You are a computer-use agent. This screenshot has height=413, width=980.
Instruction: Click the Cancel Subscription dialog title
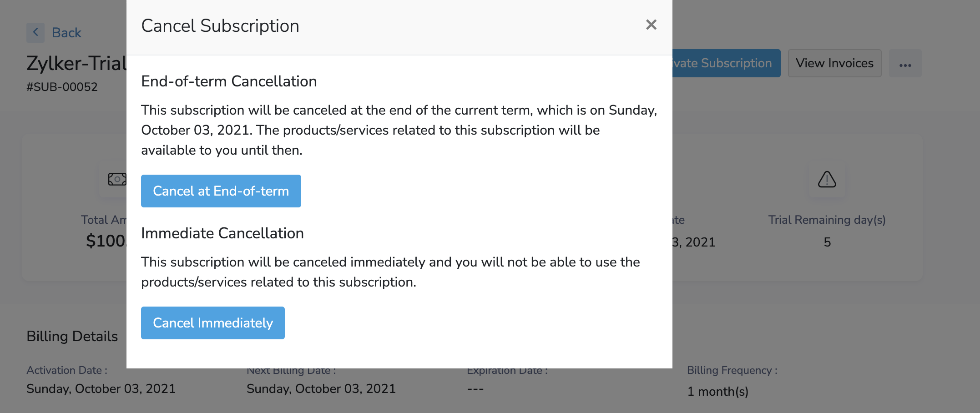click(220, 26)
